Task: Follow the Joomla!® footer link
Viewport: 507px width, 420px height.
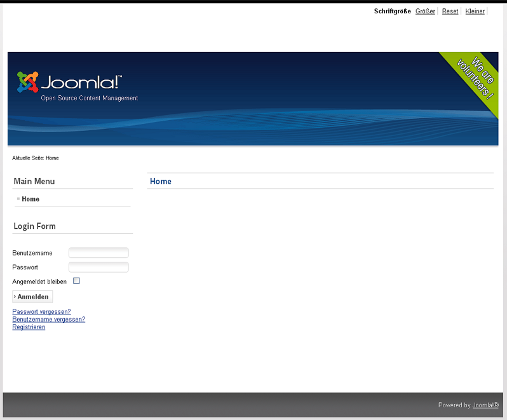Action: point(485,405)
